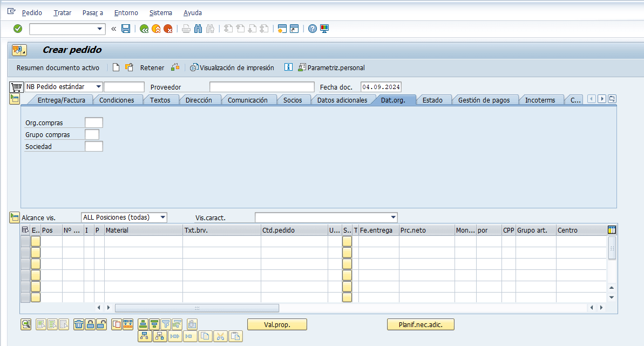This screenshot has height=346, width=644.
Task: Click the green Back arrow icon
Action: pyautogui.click(x=144, y=29)
